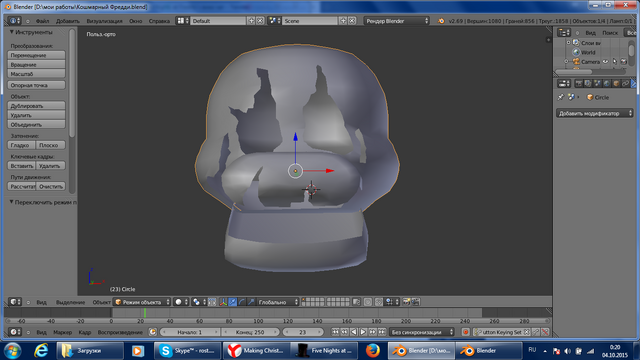Open the pivot point selector
Viewport: 640px width, 360px height.
click(x=199, y=302)
